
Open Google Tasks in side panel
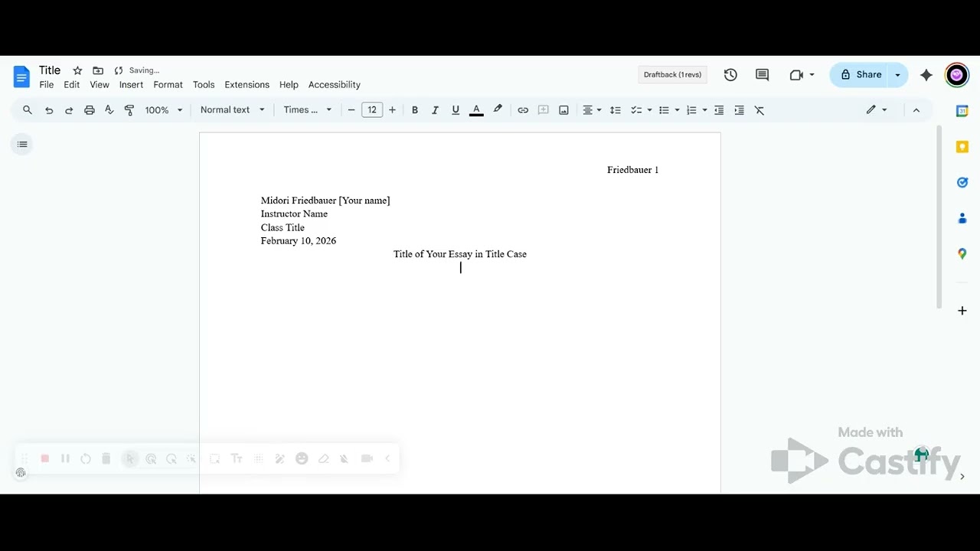pos(962,182)
